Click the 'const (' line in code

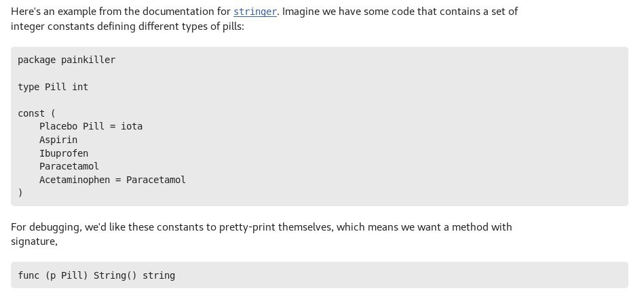31,113
